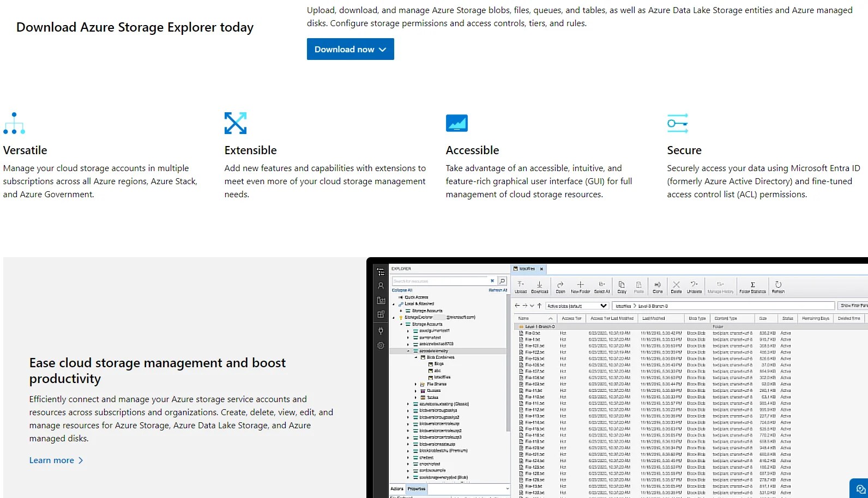
Task: Sort by the Access Tier column header
Action: [x=571, y=318]
